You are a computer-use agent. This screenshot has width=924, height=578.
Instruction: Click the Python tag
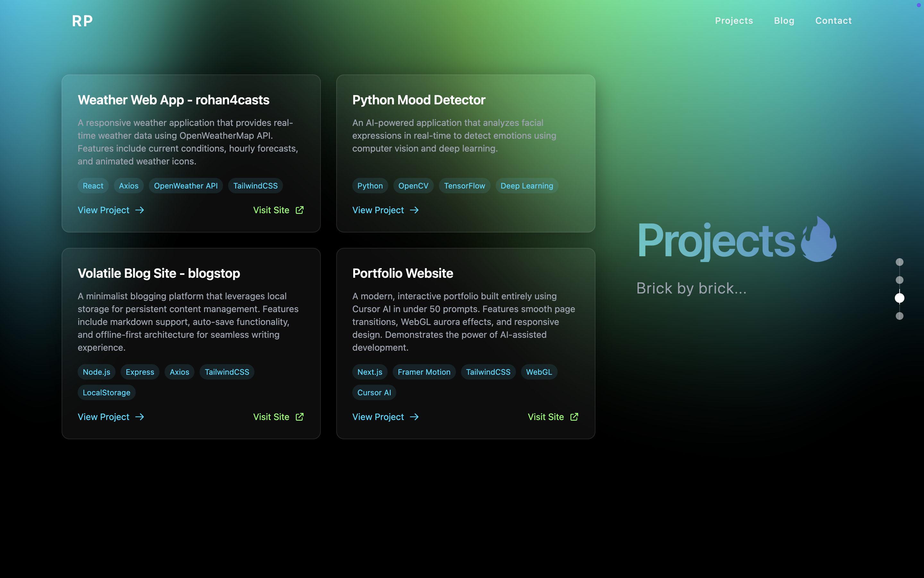coord(370,186)
